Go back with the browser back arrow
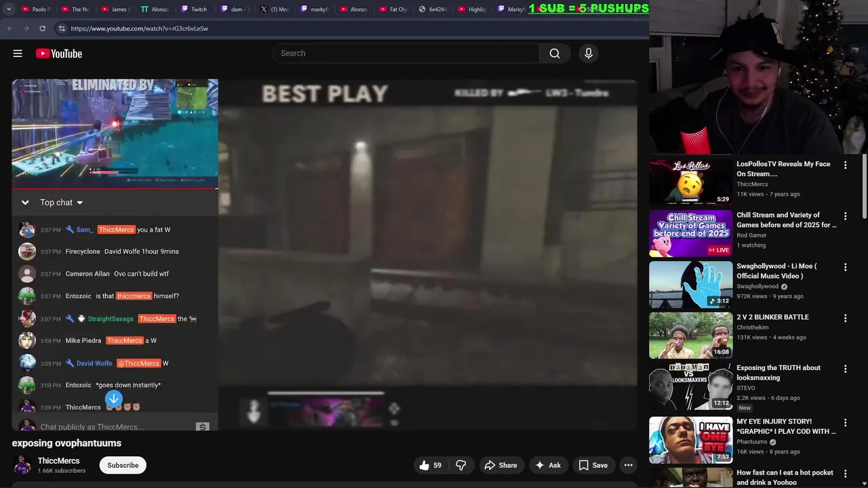This screenshot has width=868, height=488. click(9, 28)
